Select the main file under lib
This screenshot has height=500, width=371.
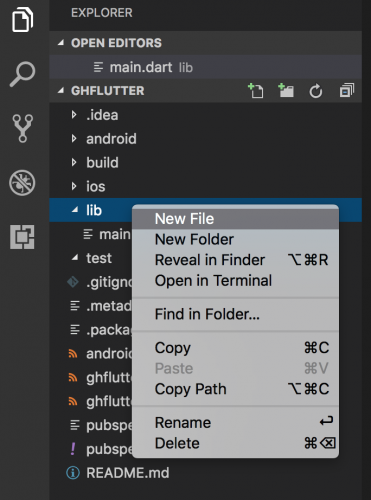(x=115, y=234)
